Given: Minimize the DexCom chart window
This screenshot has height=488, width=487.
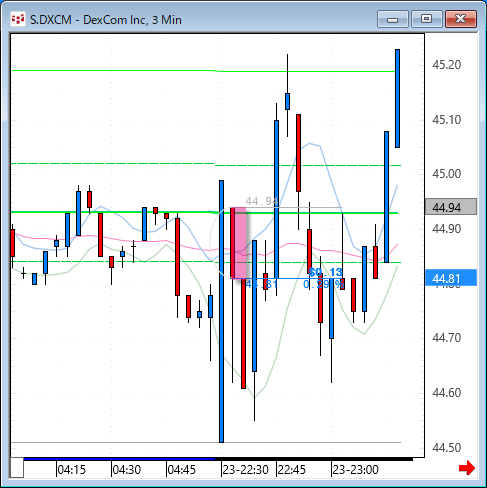Looking at the screenshot, I should click(393, 19).
